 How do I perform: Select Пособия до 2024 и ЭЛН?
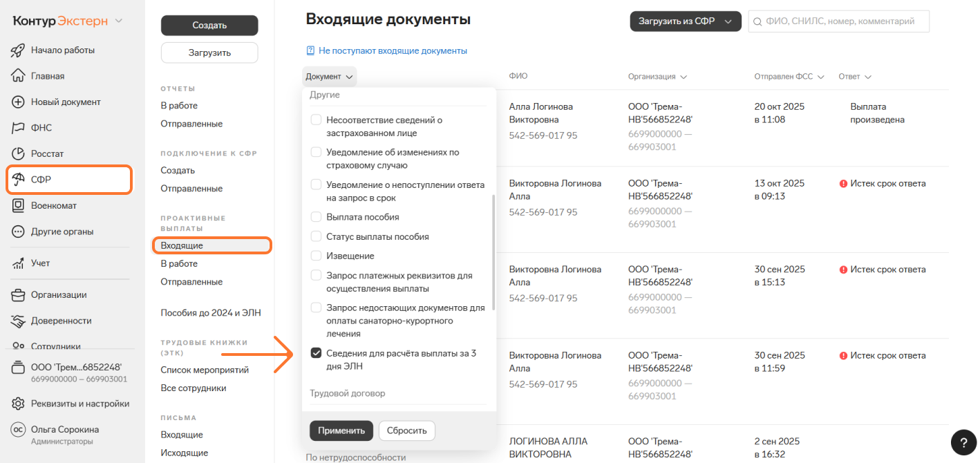coord(211,312)
